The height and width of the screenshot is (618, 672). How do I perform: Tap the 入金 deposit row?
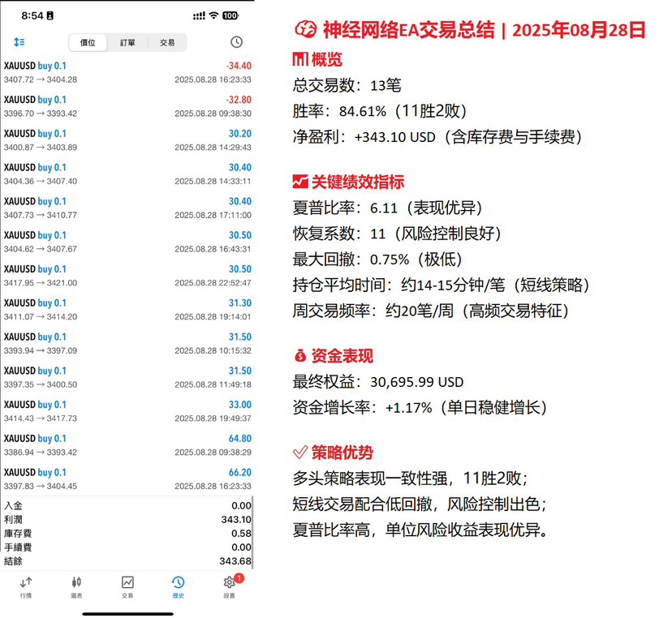tap(127, 505)
